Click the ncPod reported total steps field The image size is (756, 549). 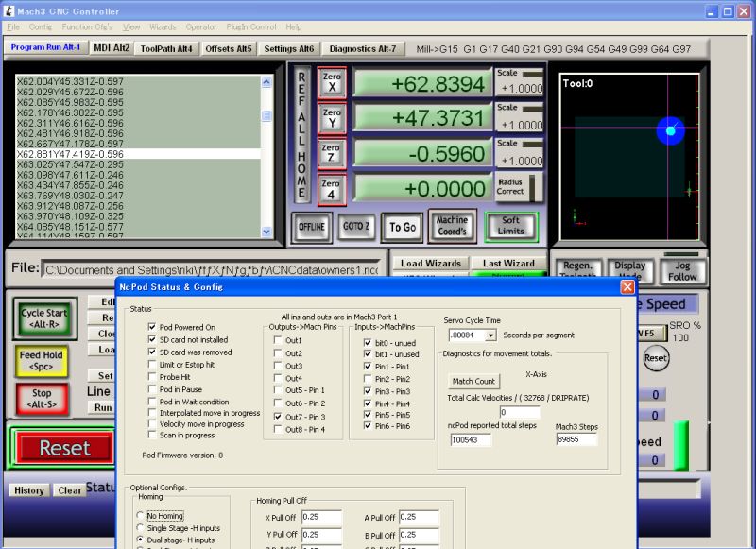(471, 439)
